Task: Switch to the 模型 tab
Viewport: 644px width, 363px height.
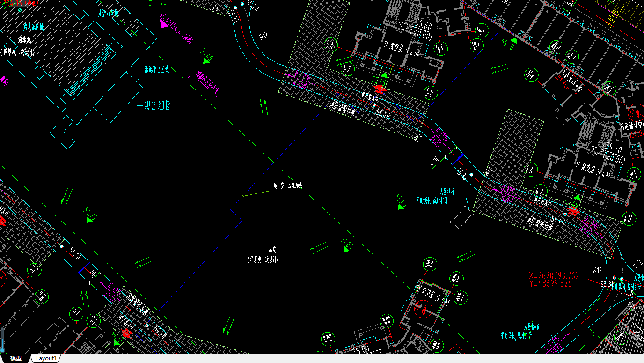Action: (x=16, y=358)
